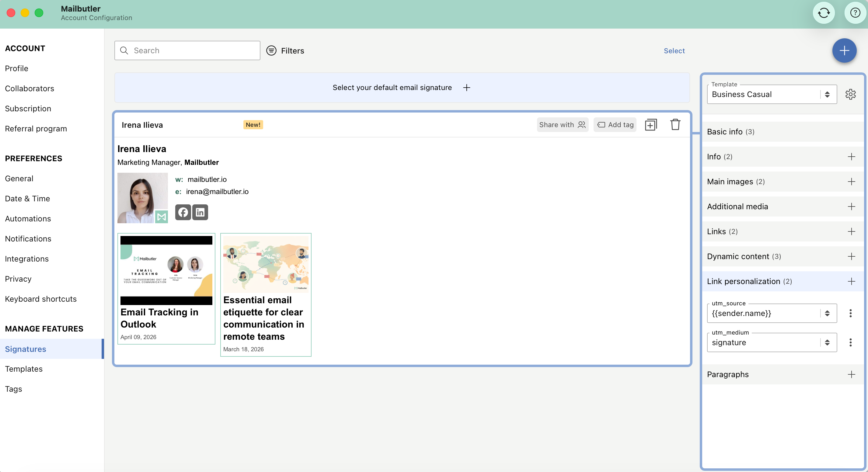Expand the Additional media section

[x=783, y=206]
